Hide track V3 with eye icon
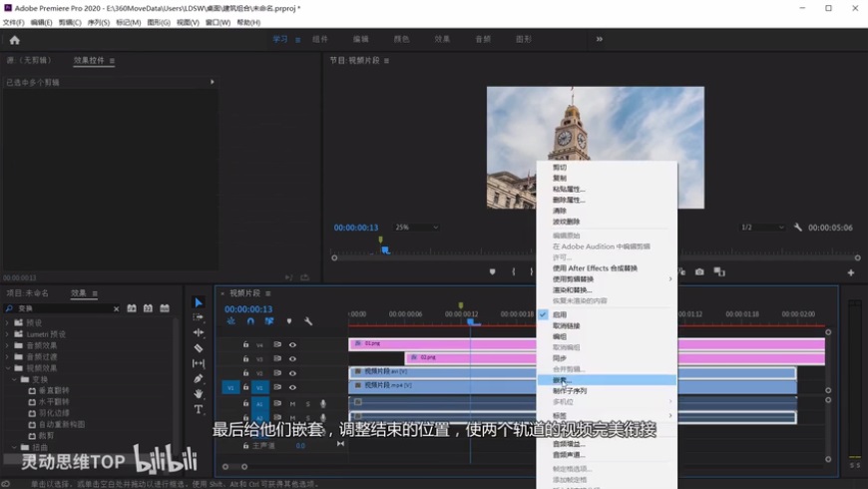The image size is (868, 489). 292,359
